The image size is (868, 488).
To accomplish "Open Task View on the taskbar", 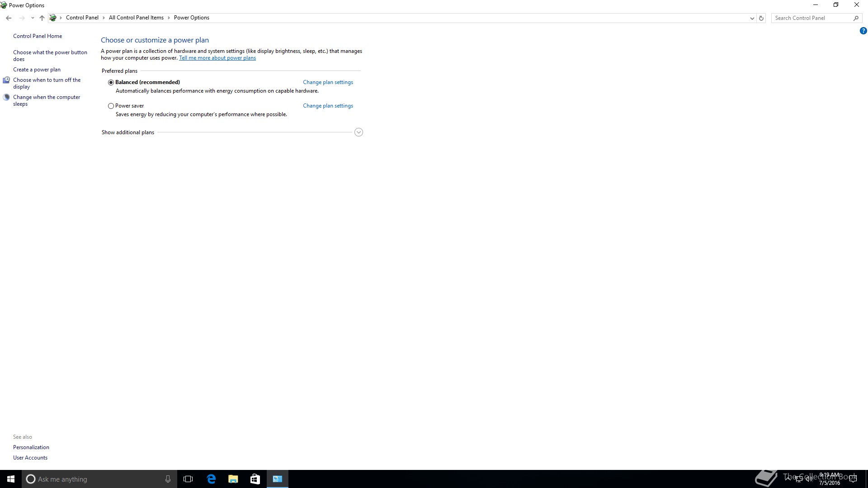I will tap(188, 479).
